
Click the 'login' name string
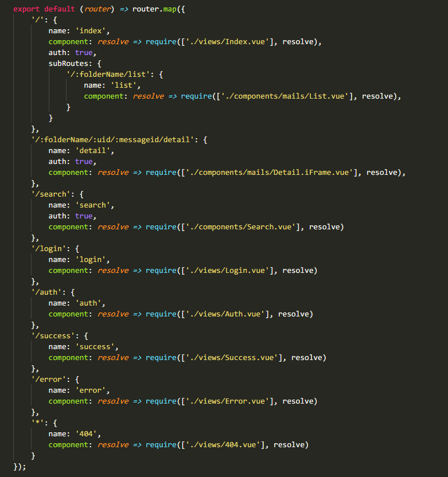click(x=91, y=260)
